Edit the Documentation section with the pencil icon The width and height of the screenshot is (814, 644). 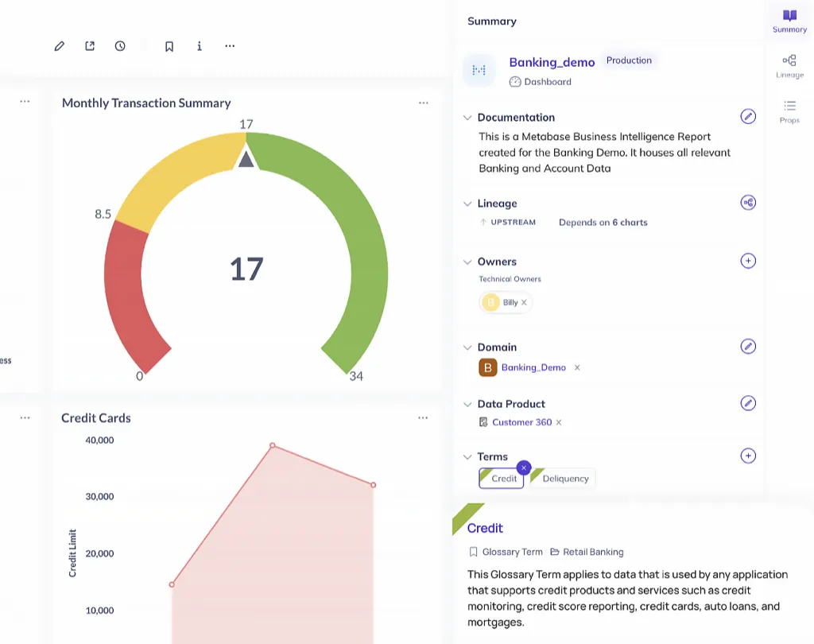tap(747, 117)
